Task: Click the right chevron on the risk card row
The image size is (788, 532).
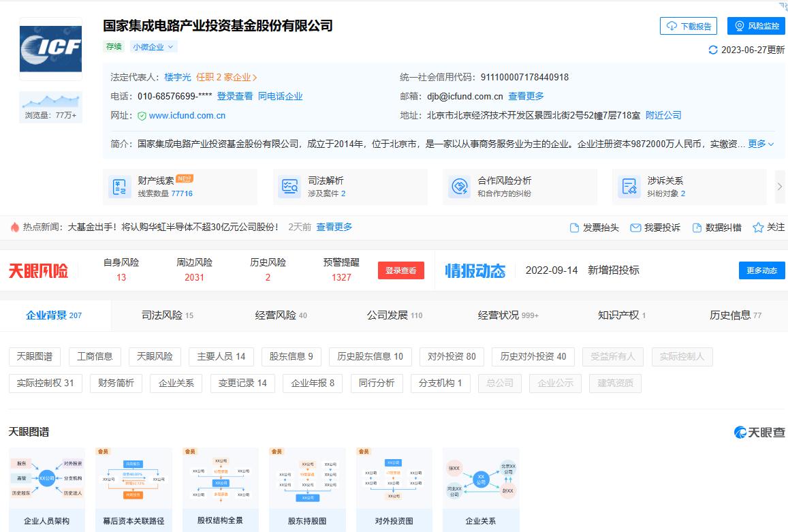Action: 781,185
